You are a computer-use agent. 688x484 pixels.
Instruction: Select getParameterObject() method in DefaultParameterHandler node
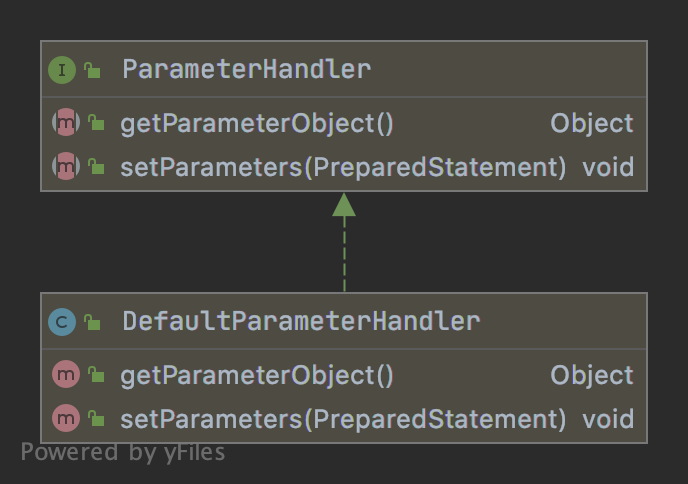257,376
